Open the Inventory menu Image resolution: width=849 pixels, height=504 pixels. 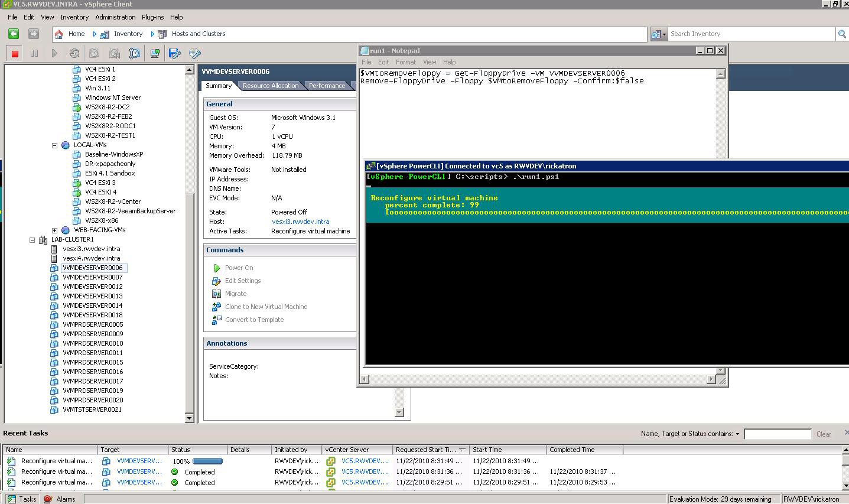coord(74,17)
